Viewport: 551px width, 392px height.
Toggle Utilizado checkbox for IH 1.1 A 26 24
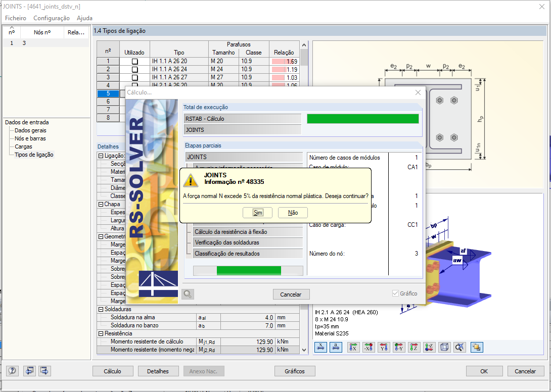coord(134,70)
